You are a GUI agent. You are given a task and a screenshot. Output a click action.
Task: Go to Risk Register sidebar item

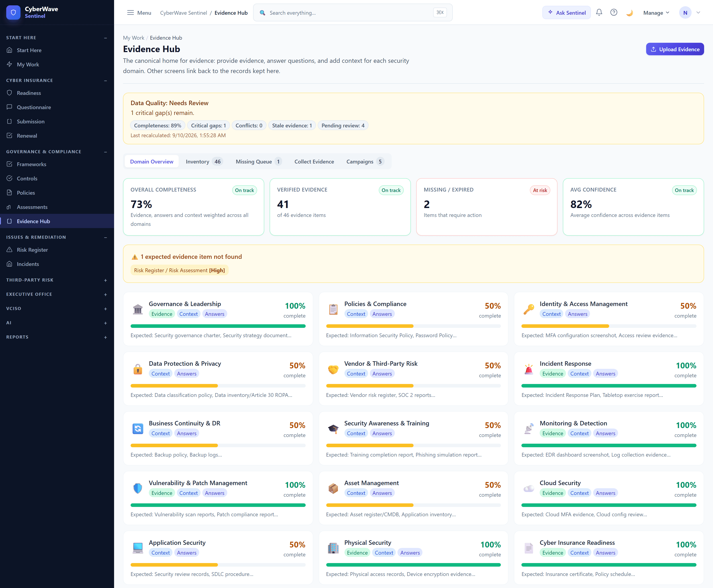click(x=57, y=250)
